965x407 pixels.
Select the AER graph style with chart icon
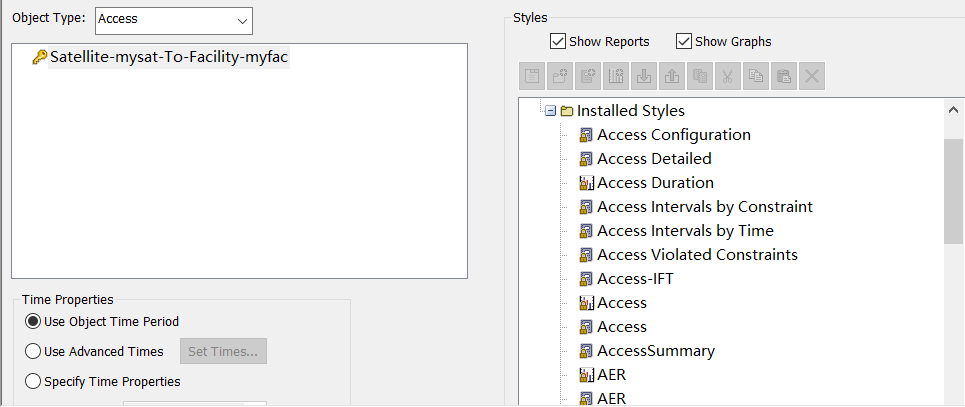pos(611,375)
